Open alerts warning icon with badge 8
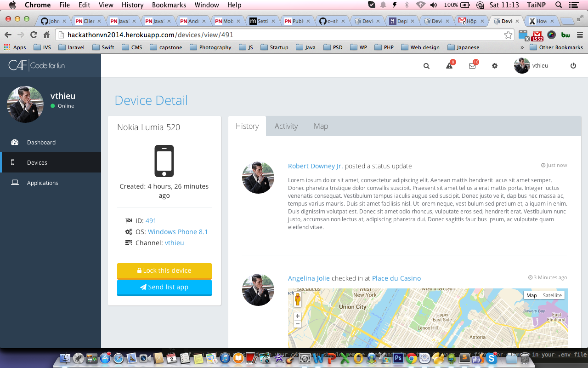The image size is (588, 368). [450, 65]
